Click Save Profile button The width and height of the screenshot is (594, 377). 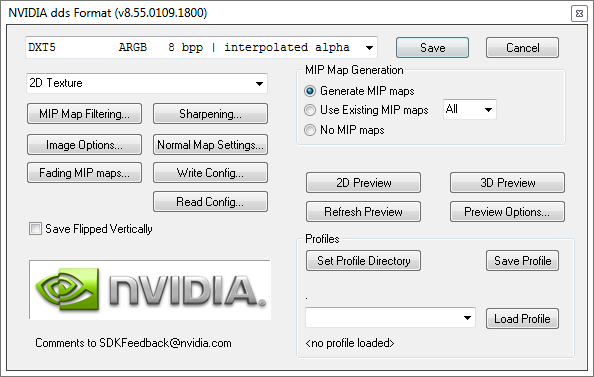click(x=522, y=261)
